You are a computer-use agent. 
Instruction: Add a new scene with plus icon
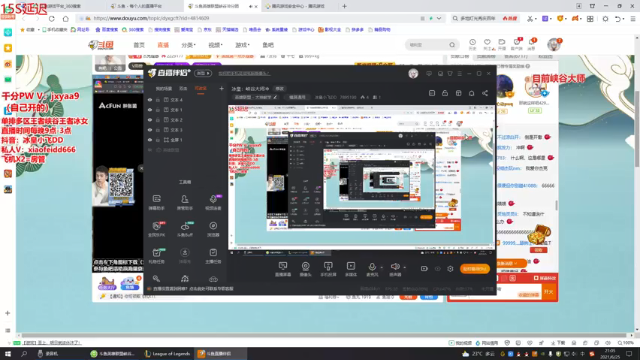pos(221,88)
